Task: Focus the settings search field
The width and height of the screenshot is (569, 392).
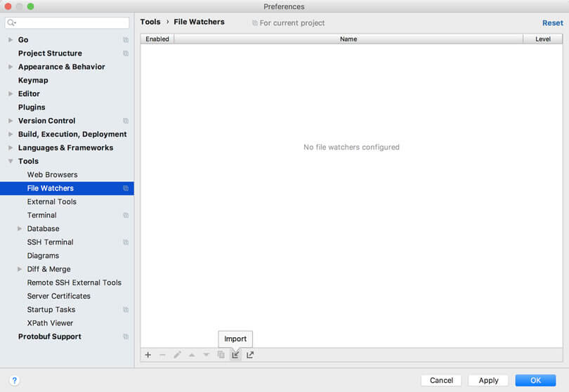Action: tap(70, 22)
